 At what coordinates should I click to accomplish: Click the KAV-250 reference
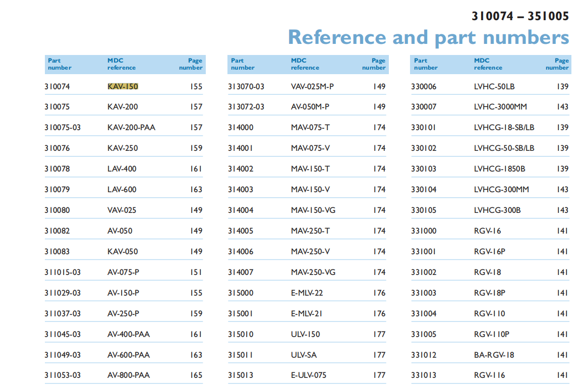click(x=123, y=148)
